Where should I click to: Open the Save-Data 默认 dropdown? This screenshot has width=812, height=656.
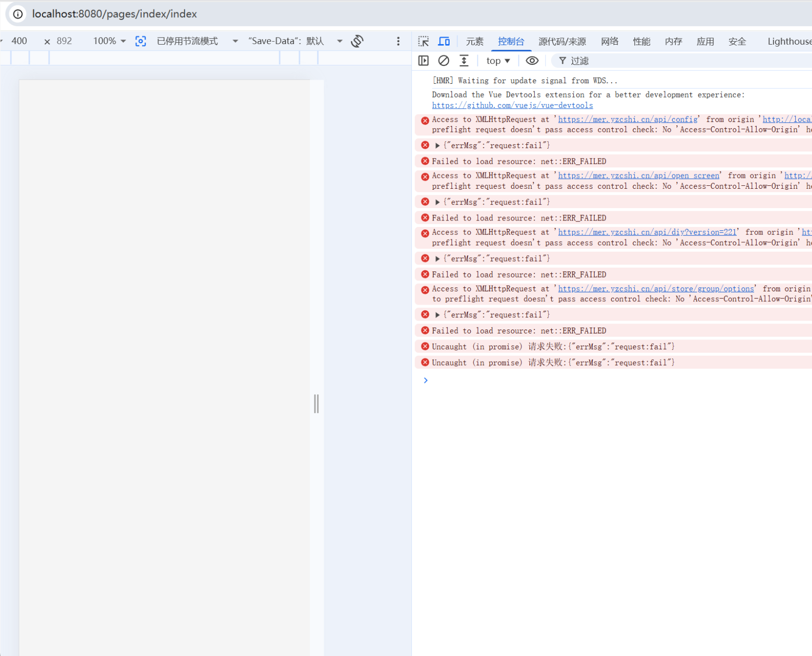(295, 41)
